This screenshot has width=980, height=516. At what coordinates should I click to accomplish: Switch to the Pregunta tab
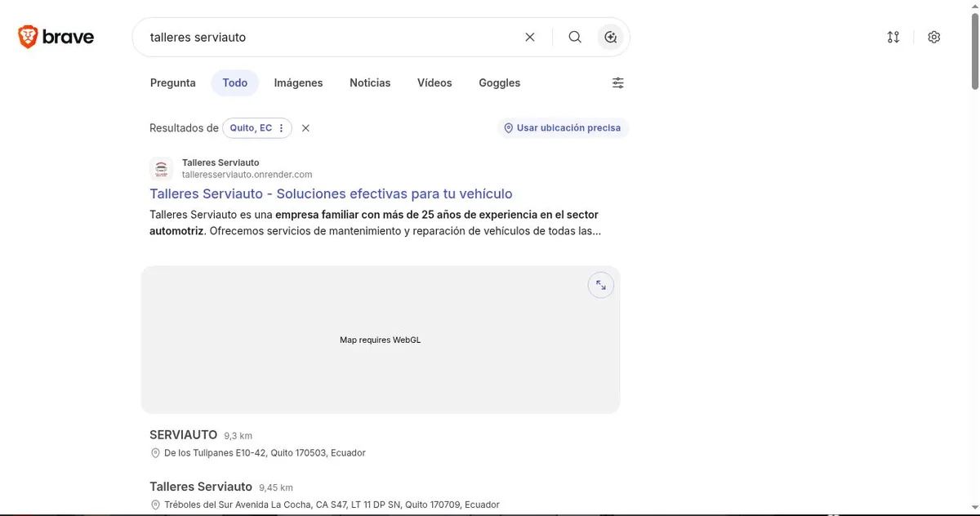click(x=173, y=82)
